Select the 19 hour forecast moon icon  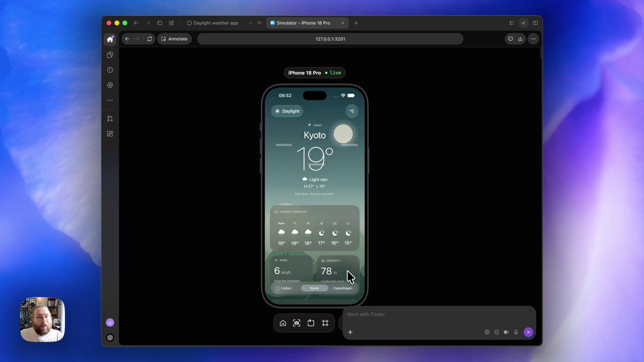[321, 233]
